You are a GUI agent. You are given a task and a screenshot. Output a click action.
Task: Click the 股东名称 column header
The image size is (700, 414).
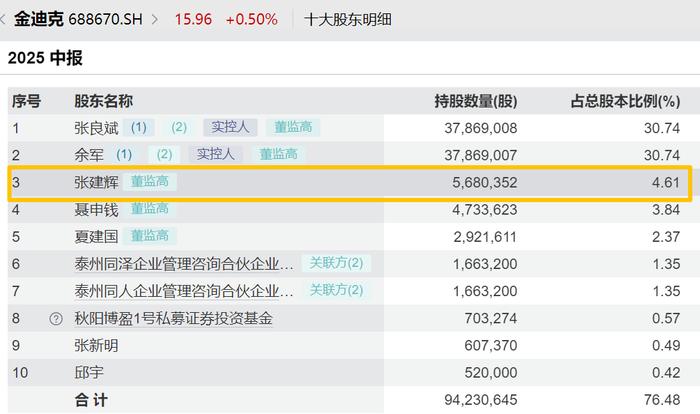(x=103, y=101)
